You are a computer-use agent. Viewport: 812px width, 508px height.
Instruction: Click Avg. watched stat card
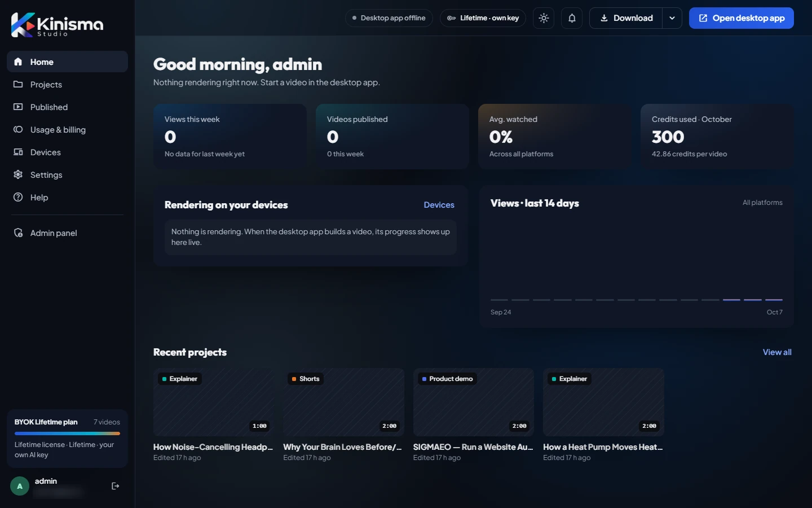pyautogui.click(x=555, y=137)
